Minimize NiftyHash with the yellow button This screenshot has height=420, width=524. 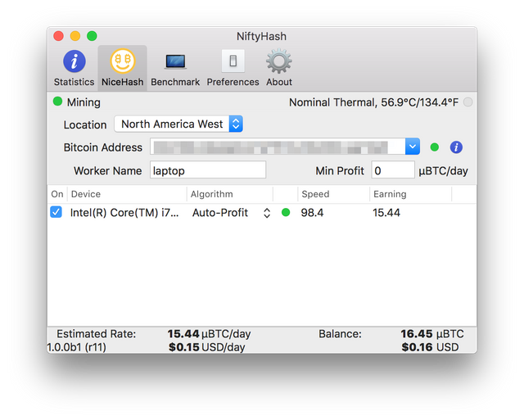(75, 36)
